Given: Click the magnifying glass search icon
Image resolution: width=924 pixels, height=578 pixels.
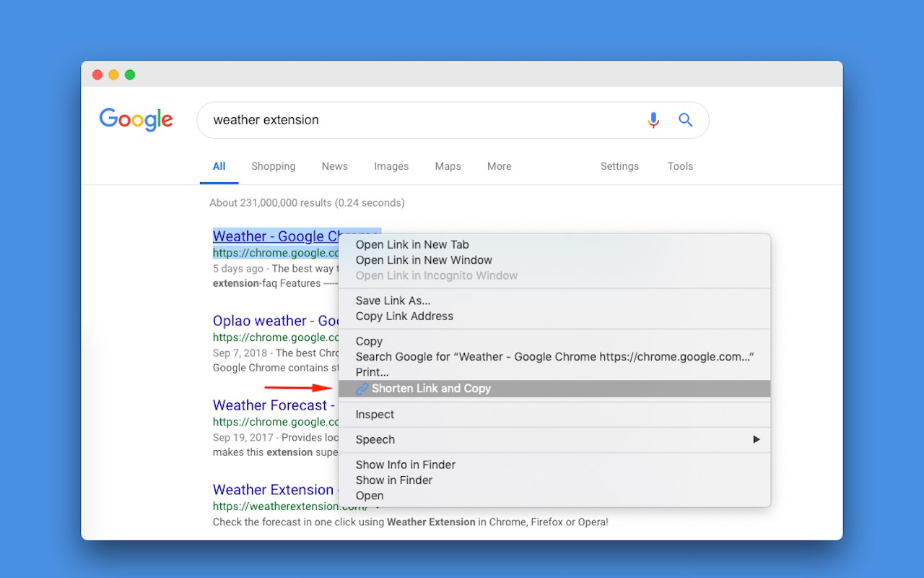Looking at the screenshot, I should tap(686, 120).
